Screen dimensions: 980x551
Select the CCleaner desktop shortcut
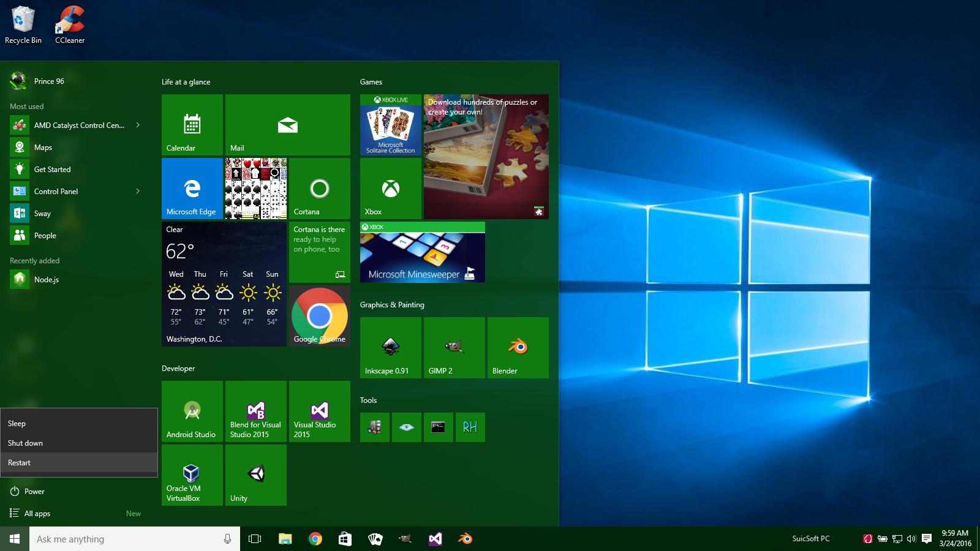(x=70, y=24)
